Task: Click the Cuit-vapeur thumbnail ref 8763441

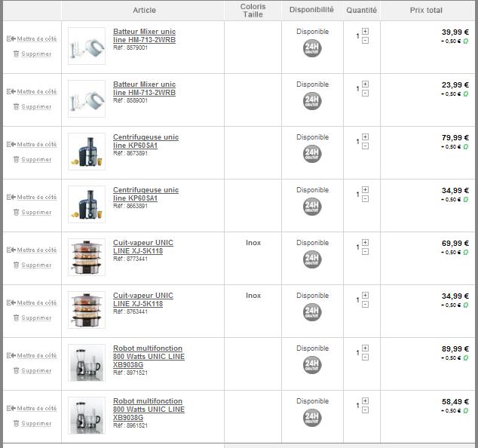Action: pos(87,310)
